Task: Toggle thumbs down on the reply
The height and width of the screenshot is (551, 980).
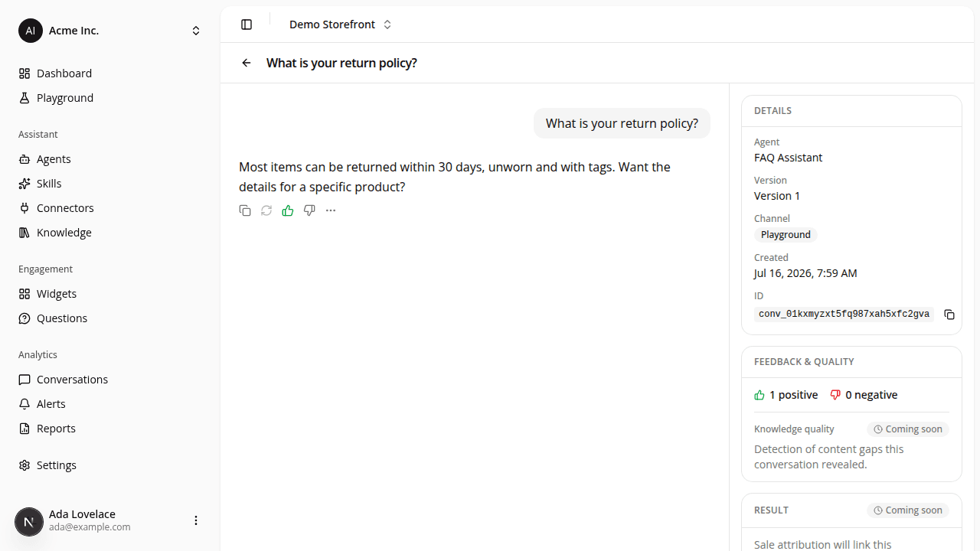Action: point(309,210)
